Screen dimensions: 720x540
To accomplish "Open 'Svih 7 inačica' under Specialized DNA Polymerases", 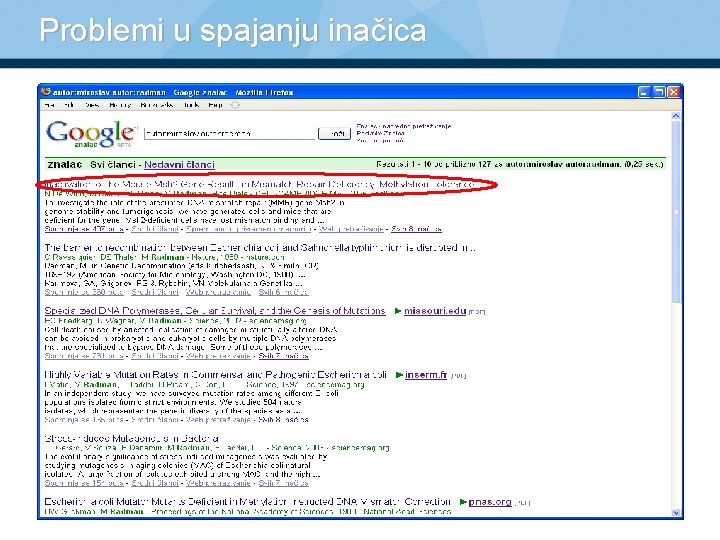I will (x=283, y=356).
